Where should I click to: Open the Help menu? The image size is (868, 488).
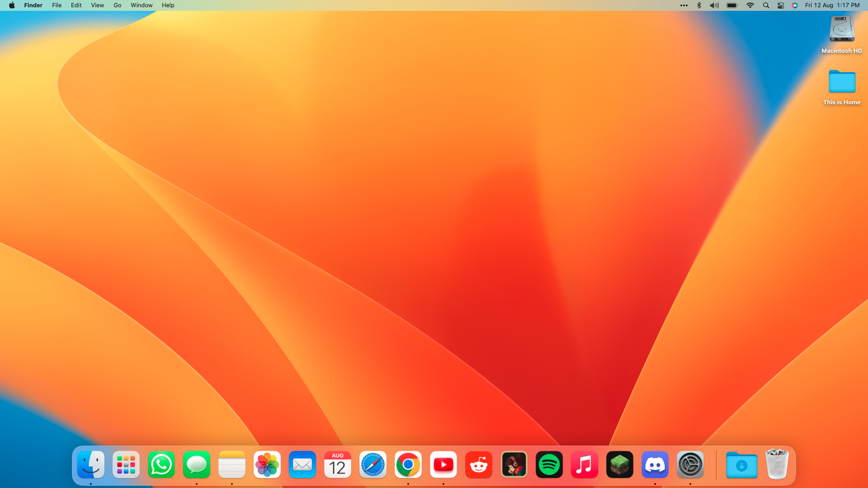click(x=168, y=5)
